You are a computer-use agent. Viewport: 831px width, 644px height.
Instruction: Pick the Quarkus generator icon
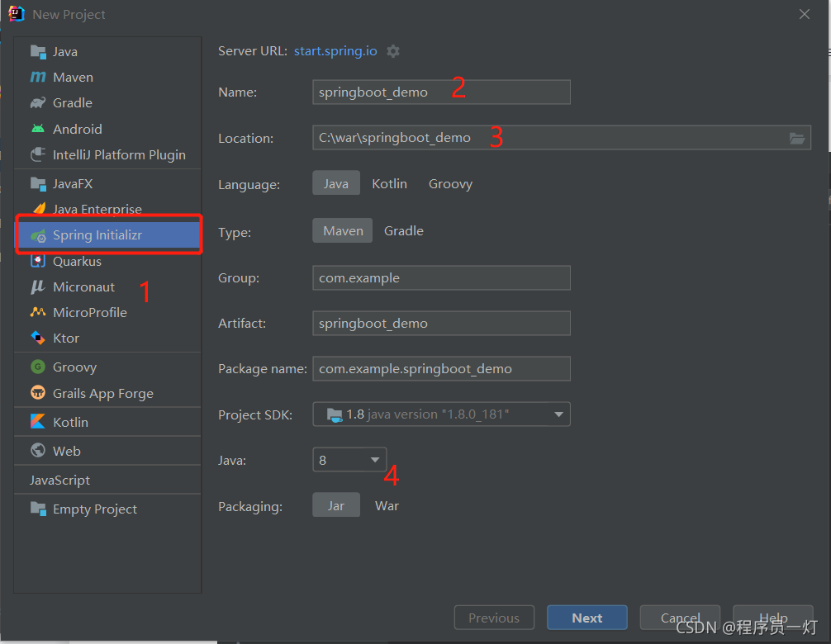(38, 261)
